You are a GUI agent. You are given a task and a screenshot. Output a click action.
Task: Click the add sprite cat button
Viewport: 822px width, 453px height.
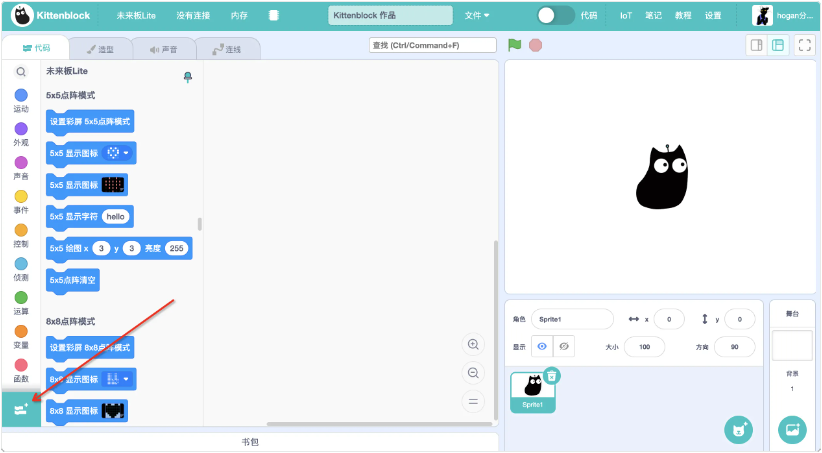(x=738, y=428)
